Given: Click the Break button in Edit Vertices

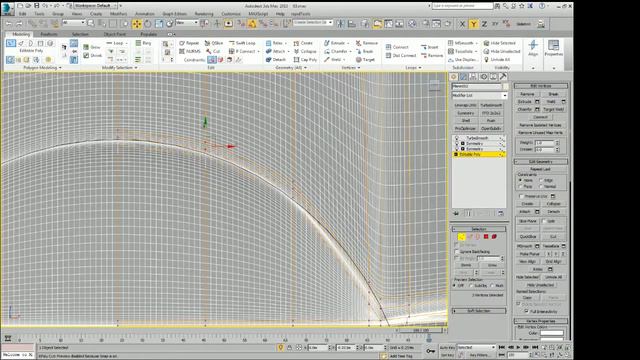Looking at the screenshot, I should [553, 94].
